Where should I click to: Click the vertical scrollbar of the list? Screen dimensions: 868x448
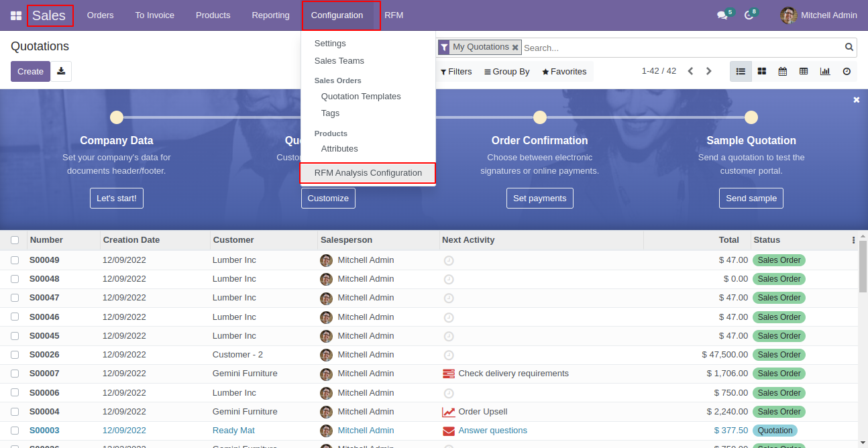(x=863, y=268)
